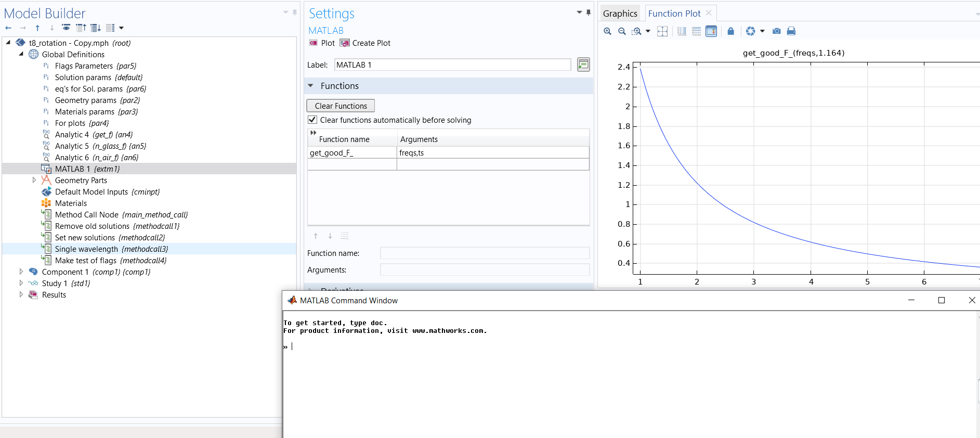Click into the Label input field
980x438 pixels.
(452, 65)
